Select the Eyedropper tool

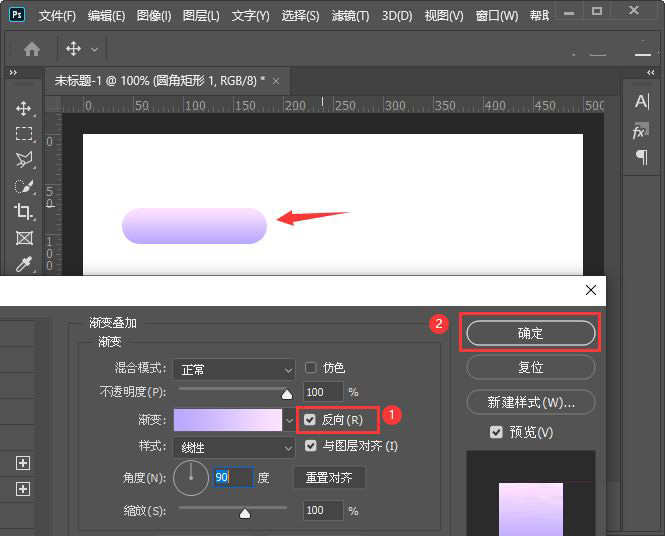tap(24, 264)
